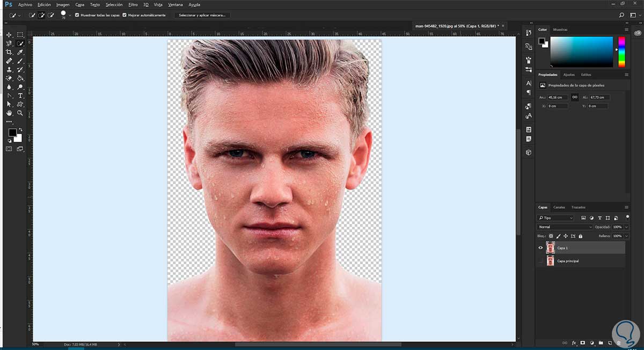
Task: Open the Archivo menu
Action: [25, 4]
